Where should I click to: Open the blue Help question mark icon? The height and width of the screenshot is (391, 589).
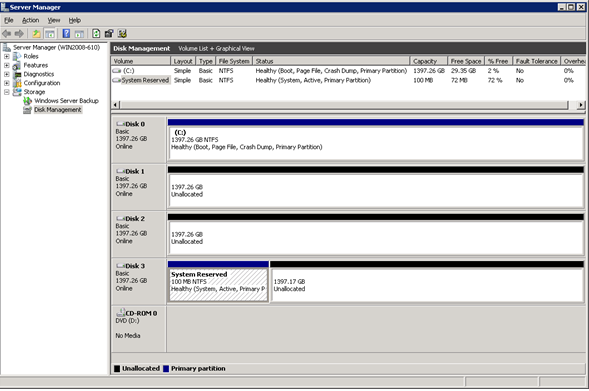[x=66, y=34]
